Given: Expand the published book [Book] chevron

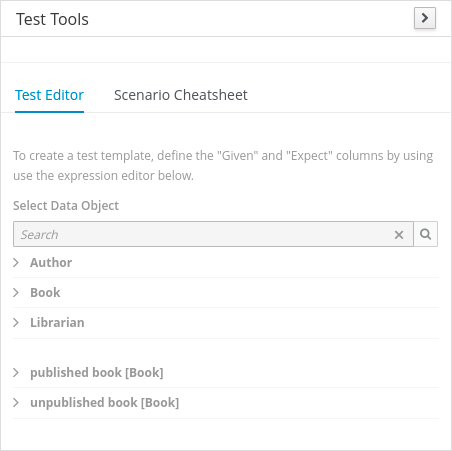Looking at the screenshot, I should [16, 373].
